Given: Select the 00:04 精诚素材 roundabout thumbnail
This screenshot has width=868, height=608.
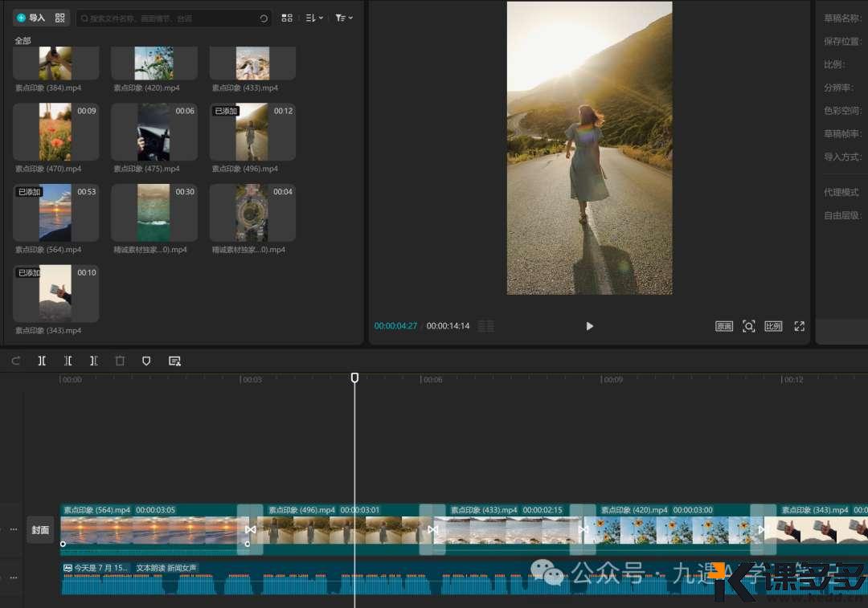Looking at the screenshot, I should [252, 213].
